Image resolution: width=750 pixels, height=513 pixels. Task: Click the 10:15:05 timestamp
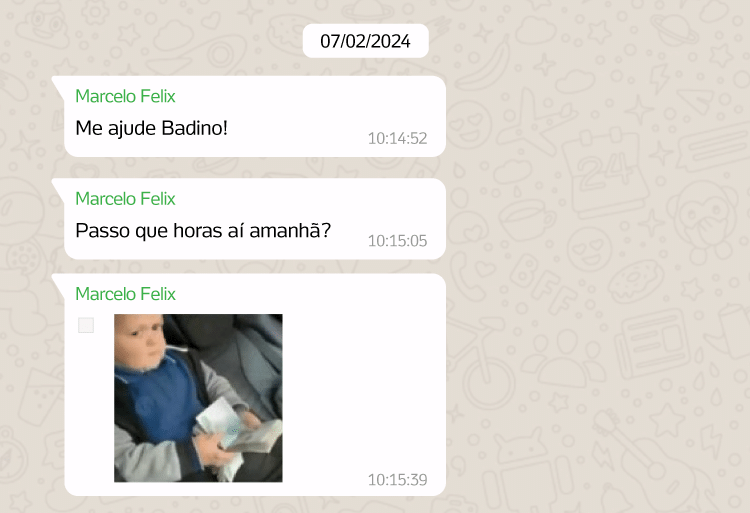[397, 240]
